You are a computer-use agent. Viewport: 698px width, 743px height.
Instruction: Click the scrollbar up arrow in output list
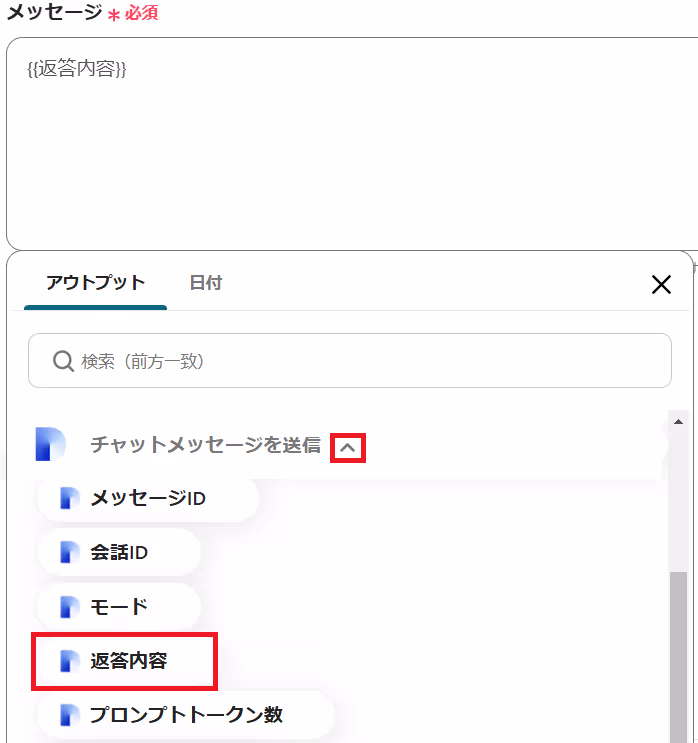pos(679,421)
